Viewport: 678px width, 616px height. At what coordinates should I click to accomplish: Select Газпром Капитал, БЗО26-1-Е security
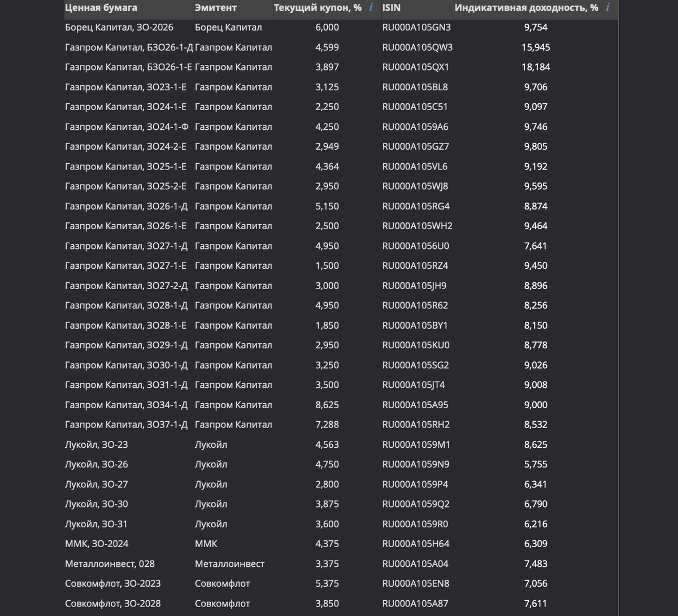129,67
